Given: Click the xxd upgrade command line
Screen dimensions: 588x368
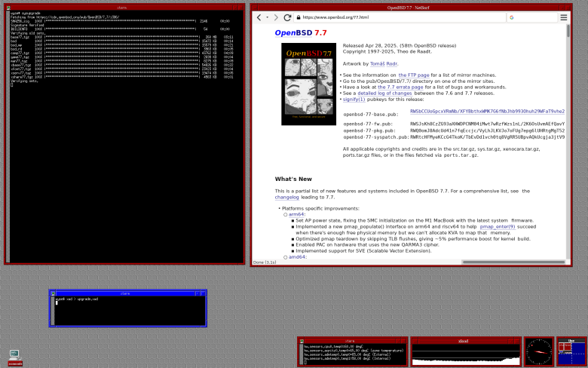Looking at the screenshot, I should pos(77,299).
